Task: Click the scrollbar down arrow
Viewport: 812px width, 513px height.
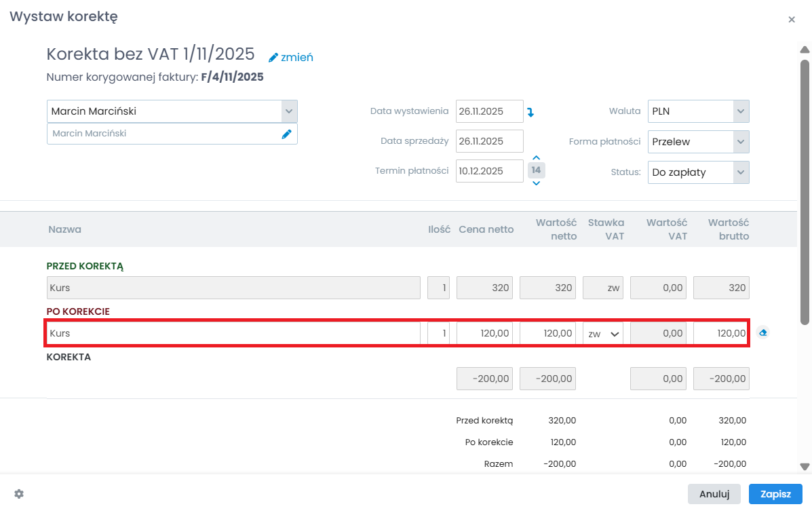Action: click(805, 467)
